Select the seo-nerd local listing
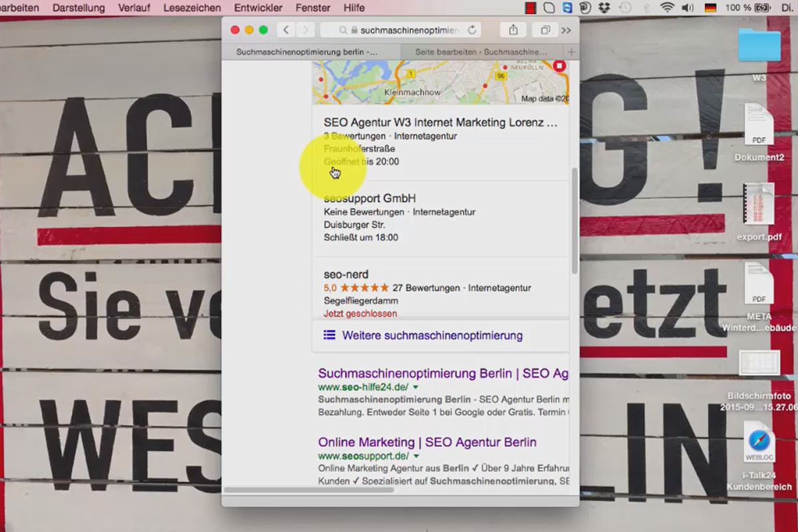The height and width of the screenshot is (532, 798). [x=440, y=293]
